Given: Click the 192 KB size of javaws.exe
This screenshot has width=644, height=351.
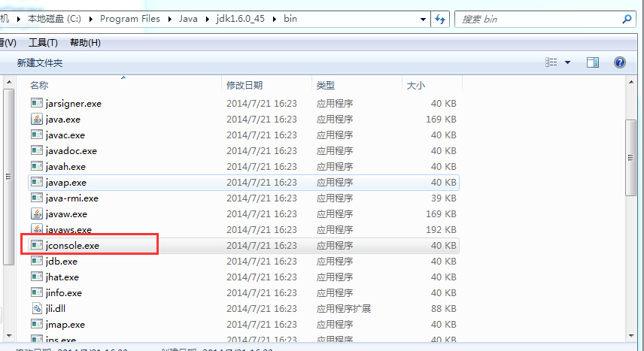Looking at the screenshot, I should pos(441,229).
